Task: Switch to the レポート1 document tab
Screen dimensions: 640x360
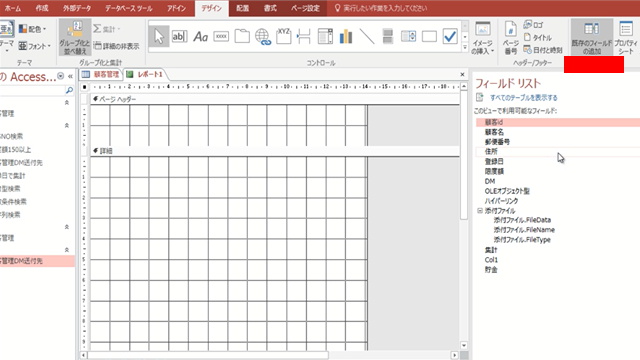Action: click(145, 74)
